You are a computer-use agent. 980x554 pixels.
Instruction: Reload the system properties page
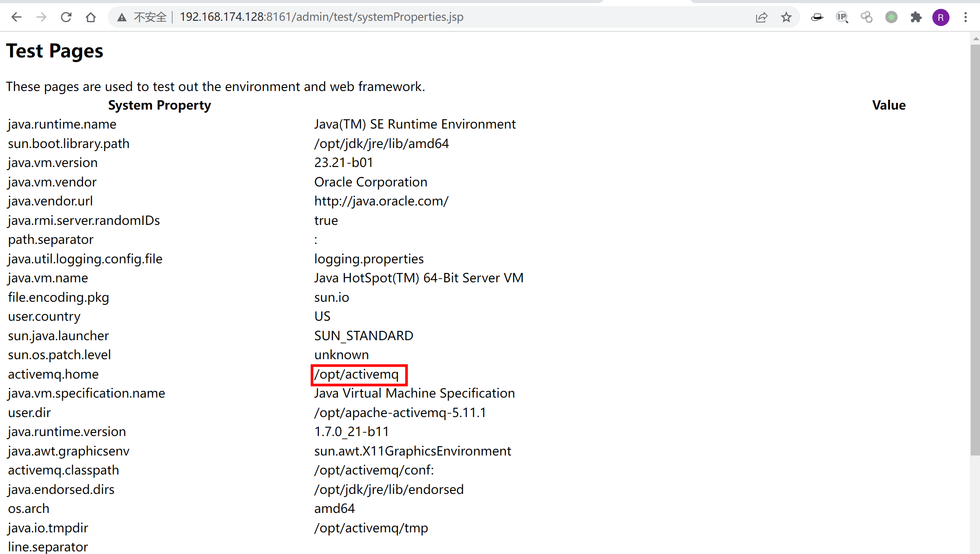point(66,17)
